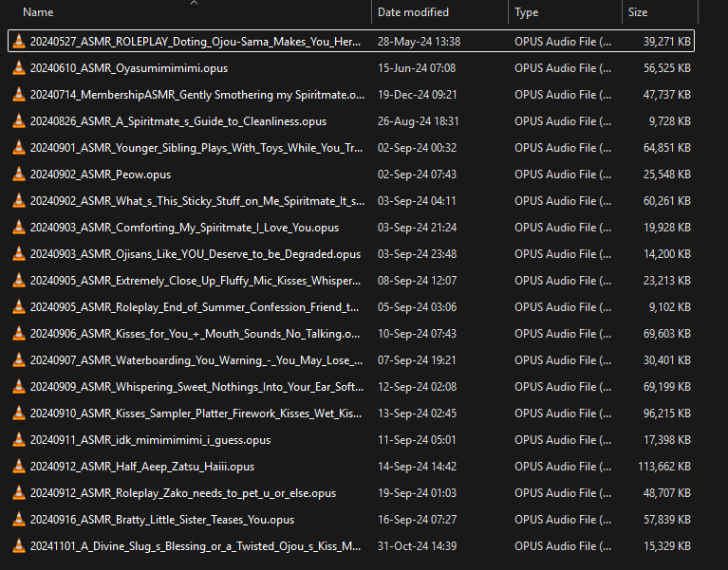This screenshot has height=570, width=728.
Task: Select the 20240907 Waterboarding file name
Action: (x=195, y=360)
